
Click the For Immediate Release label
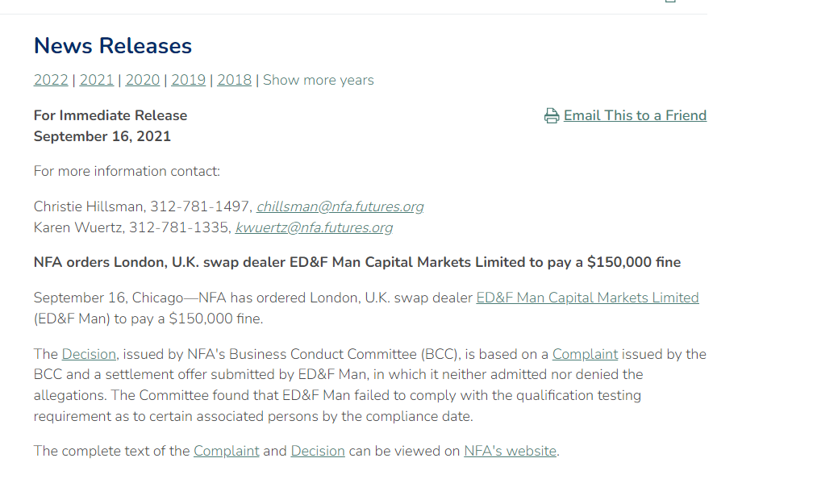point(110,115)
